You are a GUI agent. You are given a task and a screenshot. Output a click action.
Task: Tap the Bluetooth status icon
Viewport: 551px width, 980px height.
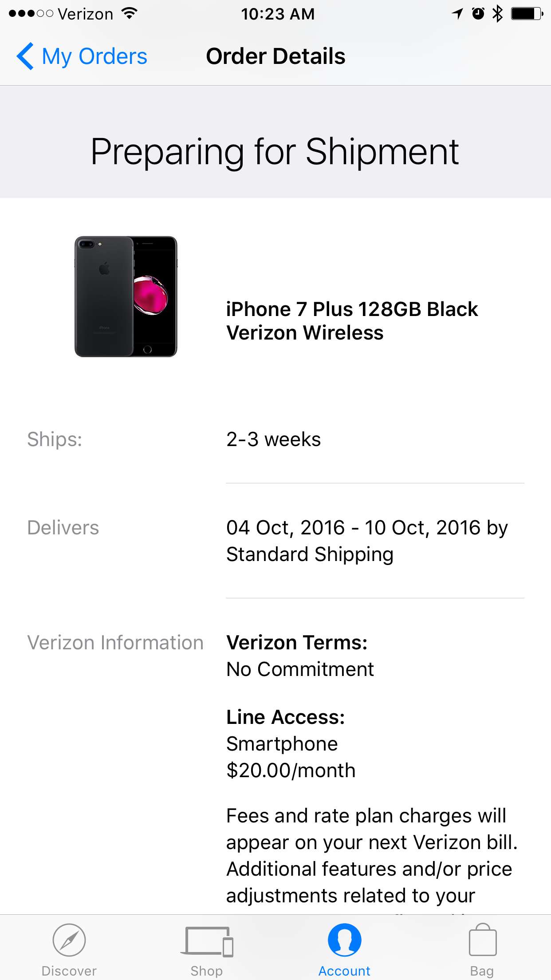click(498, 14)
